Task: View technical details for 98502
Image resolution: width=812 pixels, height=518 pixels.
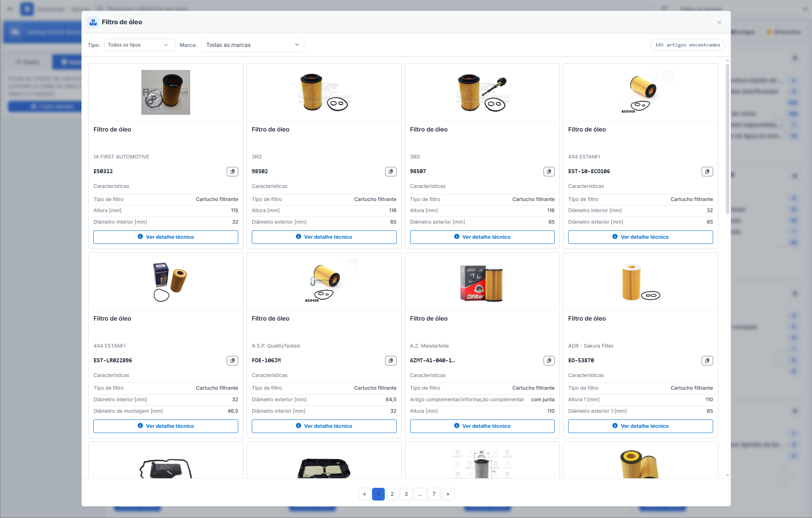Action: pos(324,237)
